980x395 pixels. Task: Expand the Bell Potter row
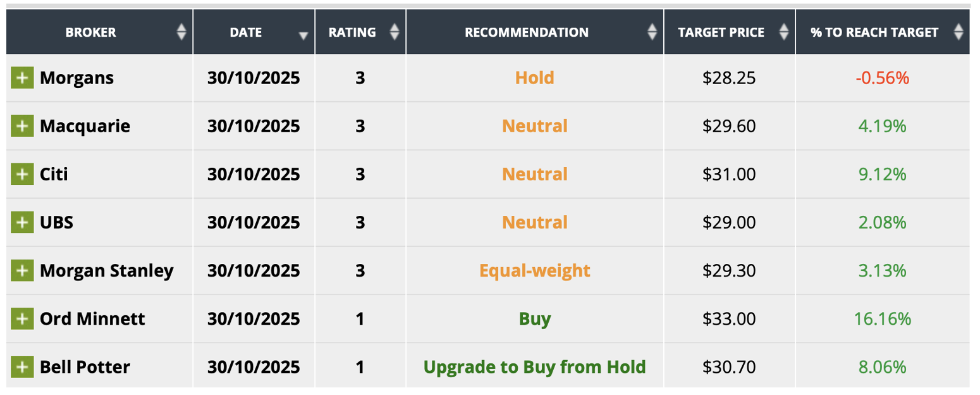coord(22,367)
